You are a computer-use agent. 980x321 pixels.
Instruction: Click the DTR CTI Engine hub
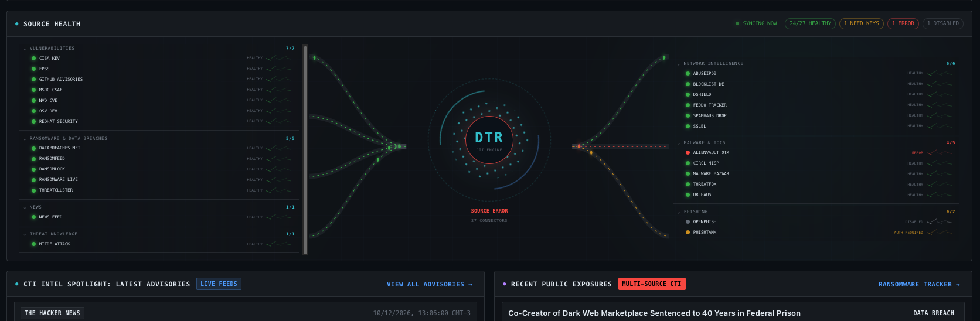[x=489, y=139]
